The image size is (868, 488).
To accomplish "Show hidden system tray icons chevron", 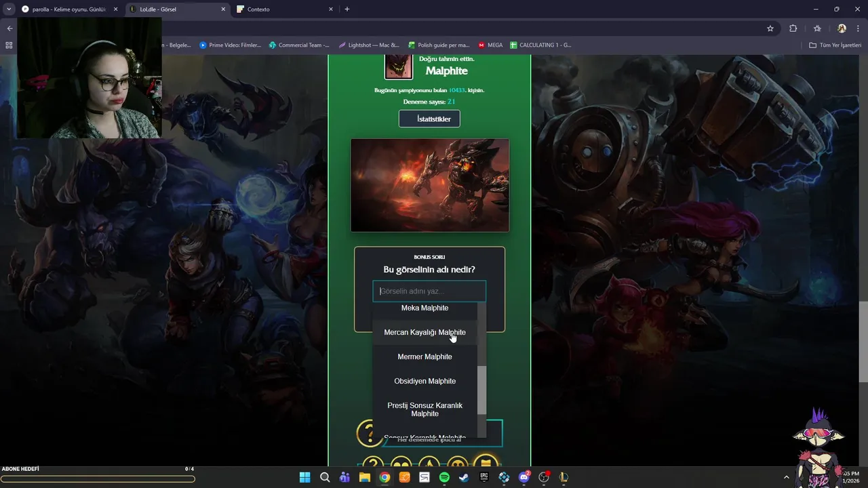I will [x=787, y=477].
